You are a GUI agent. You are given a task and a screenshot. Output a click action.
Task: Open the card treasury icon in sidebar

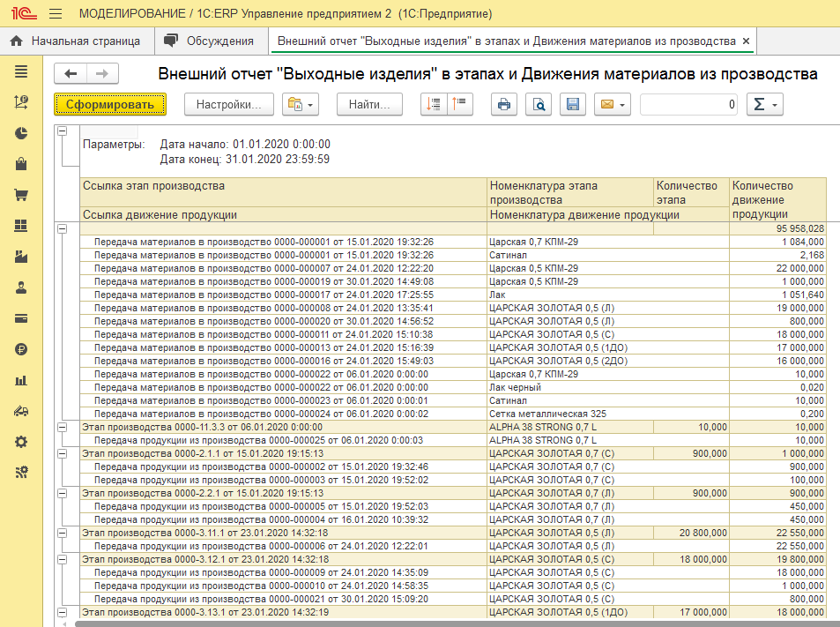point(21,318)
